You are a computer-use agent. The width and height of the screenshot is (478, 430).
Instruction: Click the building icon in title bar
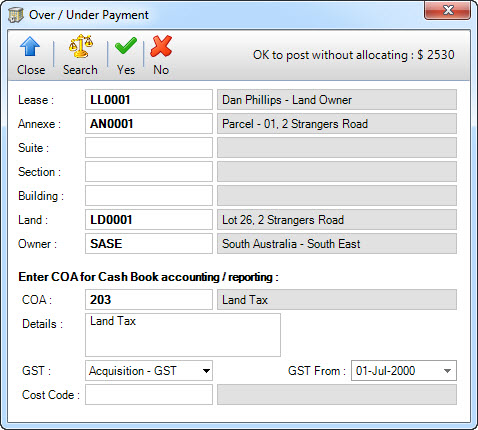tap(16, 15)
